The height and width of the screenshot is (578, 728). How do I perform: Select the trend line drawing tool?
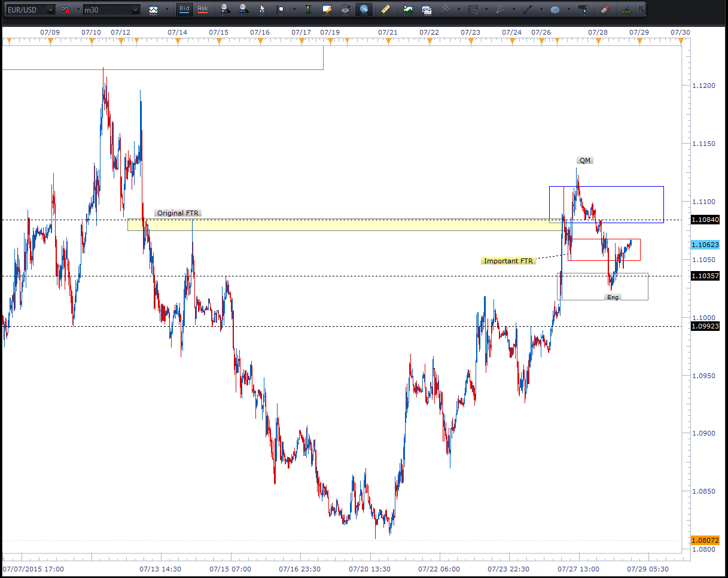(528, 10)
